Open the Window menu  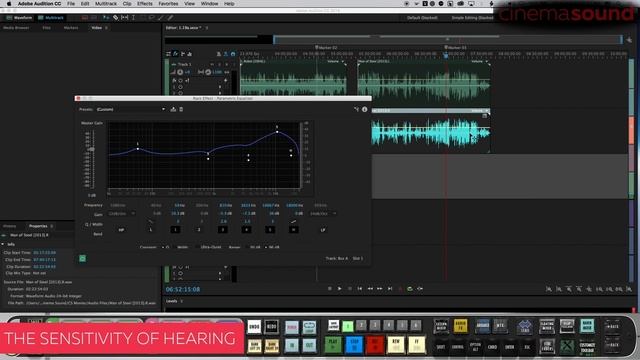[209, 4]
